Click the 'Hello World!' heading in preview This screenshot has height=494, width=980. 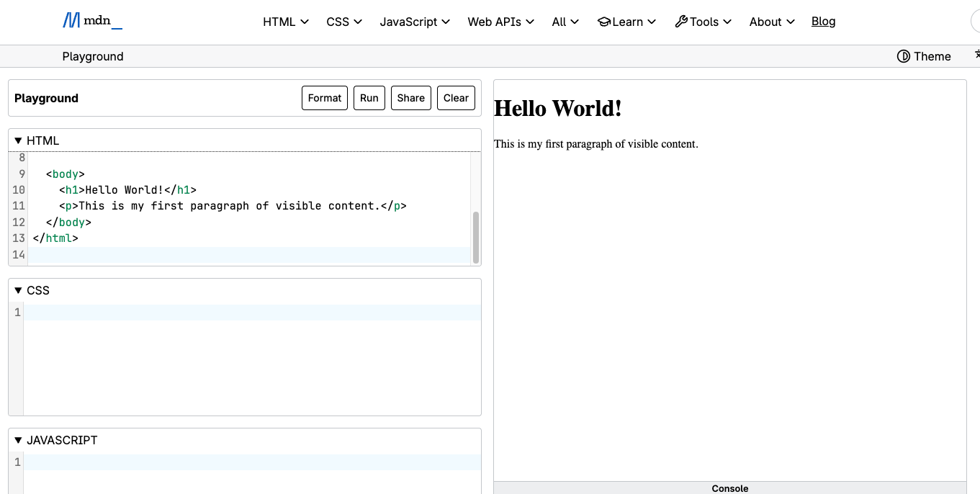558,109
